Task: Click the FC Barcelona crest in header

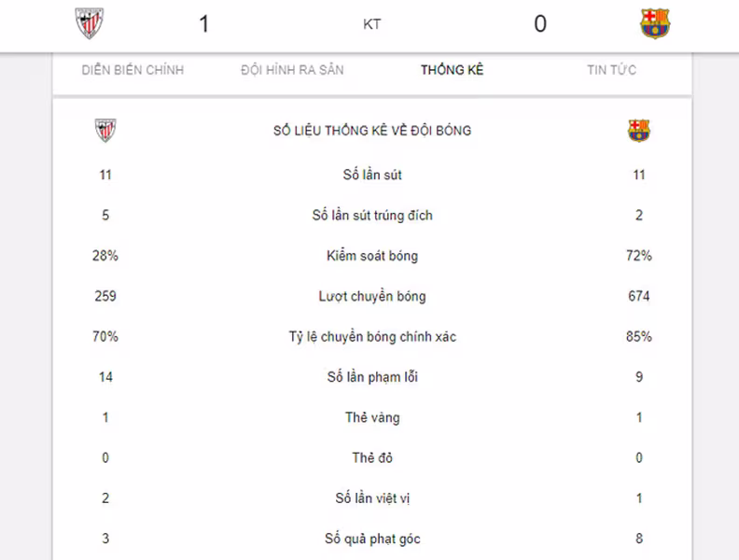Action: pos(655,23)
